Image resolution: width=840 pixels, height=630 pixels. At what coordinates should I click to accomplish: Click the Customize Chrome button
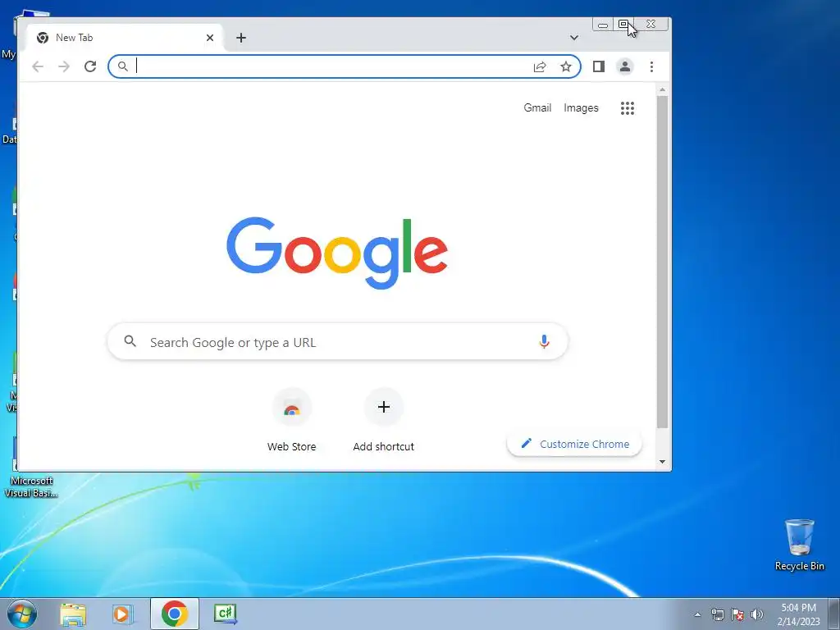[x=574, y=444]
